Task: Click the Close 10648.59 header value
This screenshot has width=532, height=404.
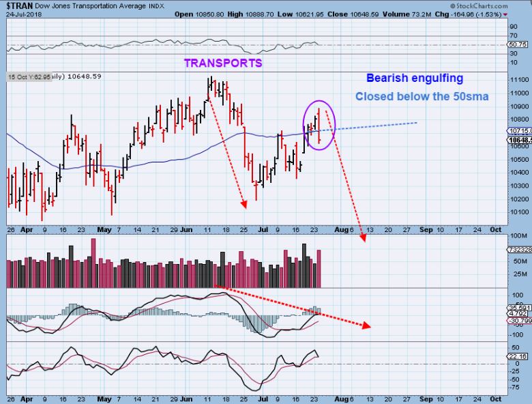Action: (353, 14)
